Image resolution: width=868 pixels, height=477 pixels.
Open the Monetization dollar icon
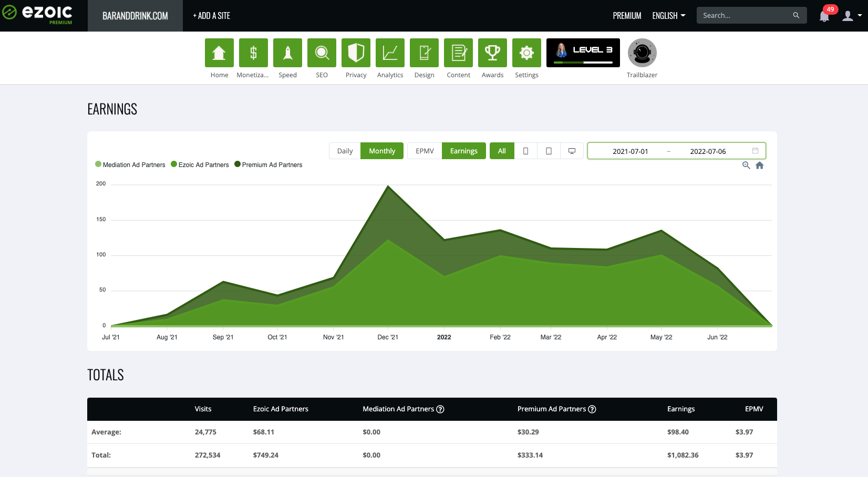coord(253,53)
